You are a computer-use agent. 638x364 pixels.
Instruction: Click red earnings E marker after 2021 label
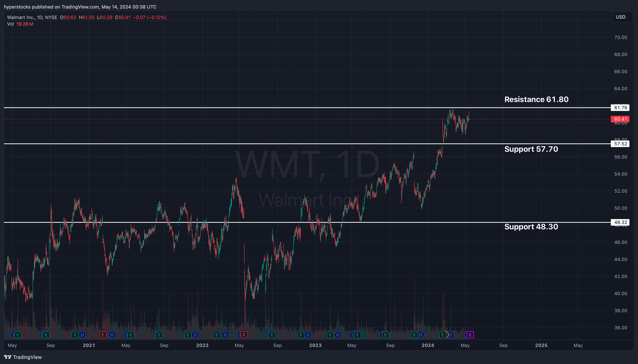tap(102, 335)
